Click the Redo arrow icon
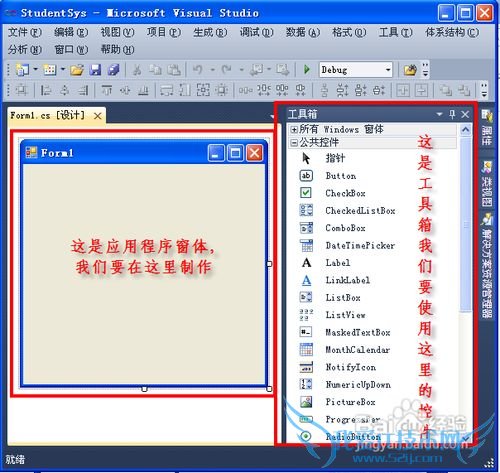 pos(227,70)
